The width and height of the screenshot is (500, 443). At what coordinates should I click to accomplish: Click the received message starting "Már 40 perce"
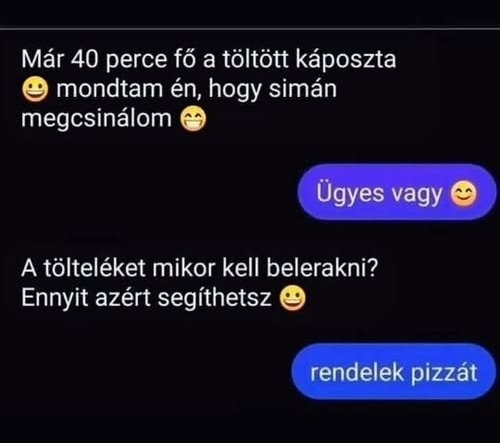[x=209, y=89]
